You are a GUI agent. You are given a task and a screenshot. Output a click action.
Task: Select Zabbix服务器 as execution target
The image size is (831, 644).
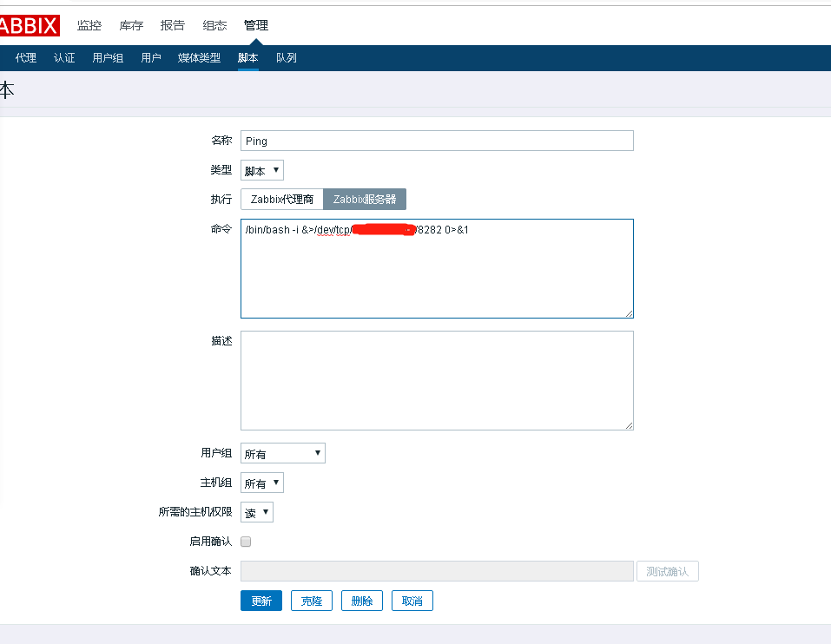[x=365, y=199]
